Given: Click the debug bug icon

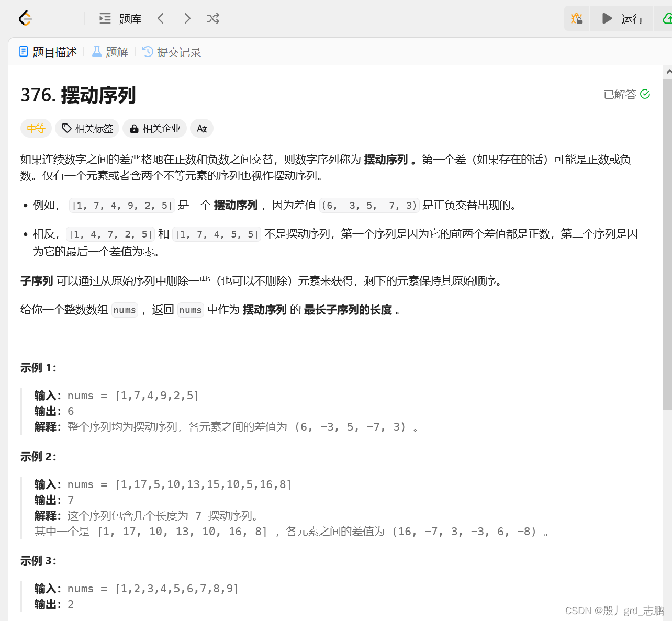Looking at the screenshot, I should tap(577, 19).
